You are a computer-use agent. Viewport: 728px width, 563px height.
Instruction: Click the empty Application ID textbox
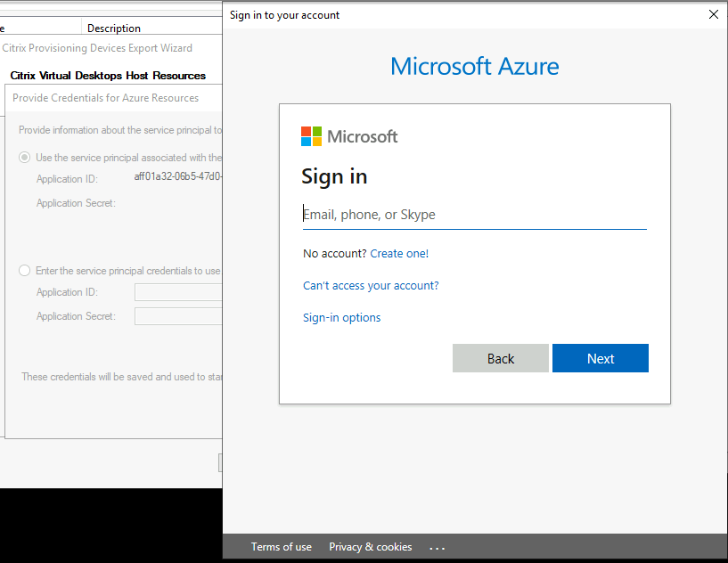point(177,291)
